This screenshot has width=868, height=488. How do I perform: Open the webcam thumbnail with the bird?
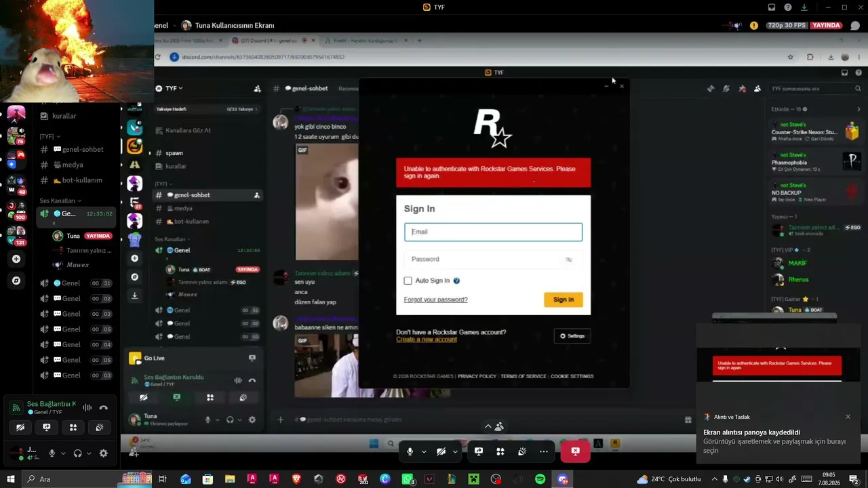click(77, 51)
